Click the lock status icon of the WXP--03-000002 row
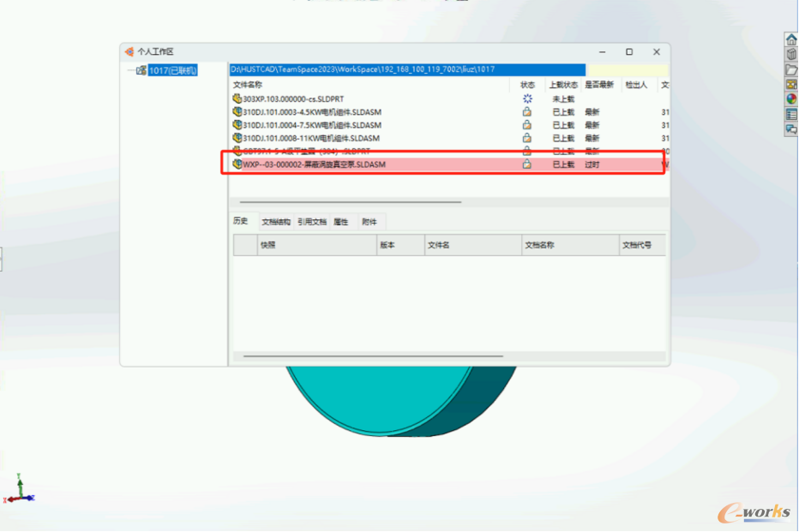799x532 pixels. [527, 164]
